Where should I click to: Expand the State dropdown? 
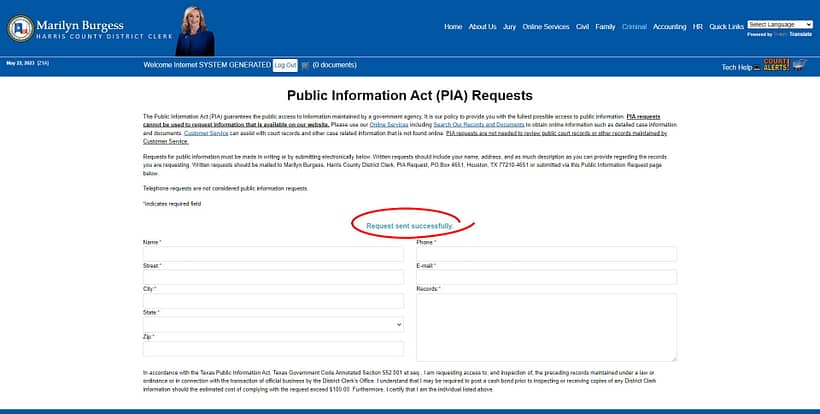[x=273, y=325]
